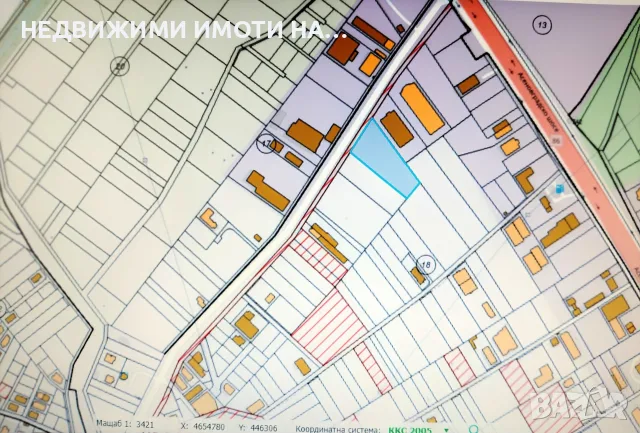Click the long orange building right of blue parcel
Image resolution: width=640 pixels, height=433 pixels.
422,108
